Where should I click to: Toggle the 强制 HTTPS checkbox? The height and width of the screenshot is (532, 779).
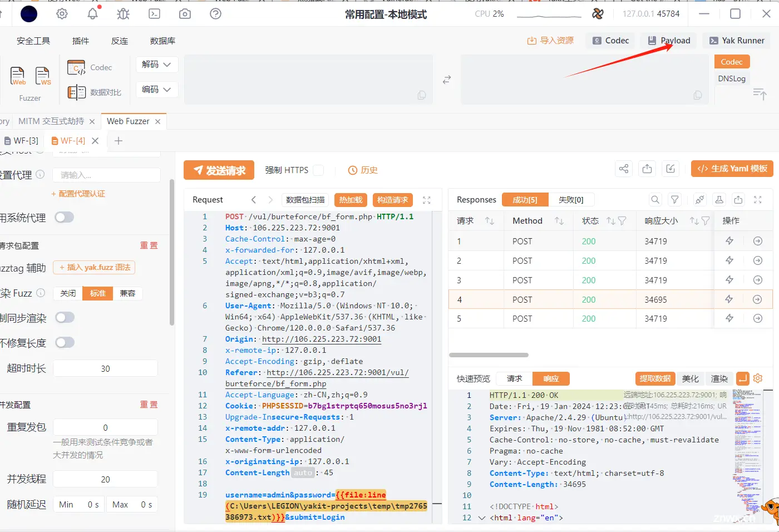318,170
